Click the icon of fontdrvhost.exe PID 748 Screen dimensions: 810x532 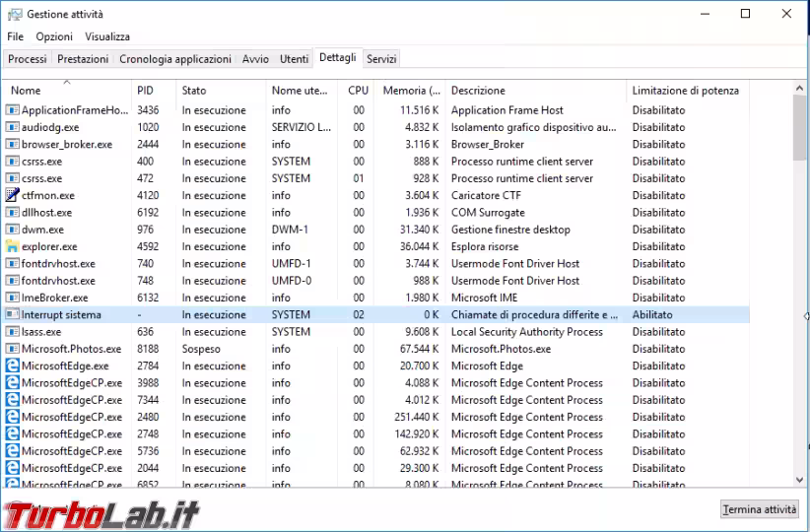click(13, 281)
